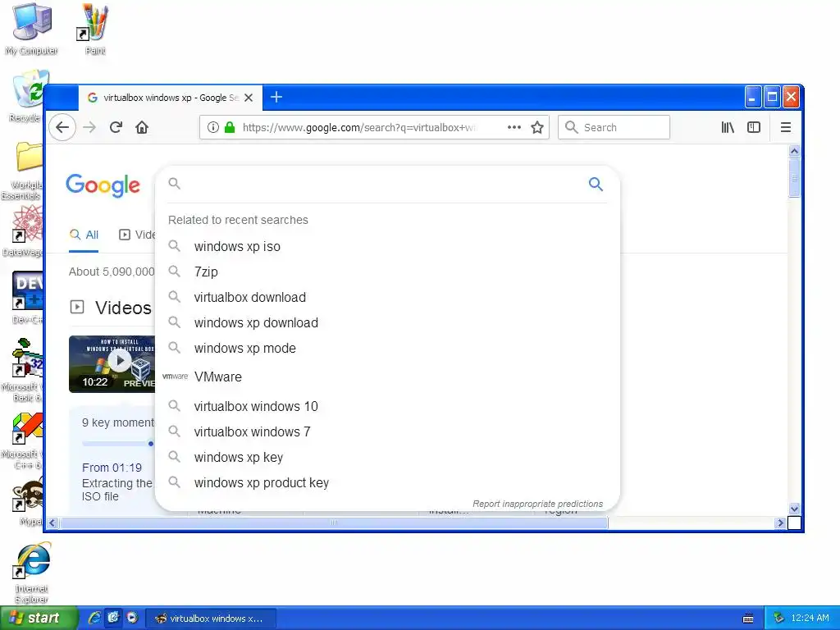
Task: Click the vertical scrollbar down arrow
Action: click(x=794, y=509)
